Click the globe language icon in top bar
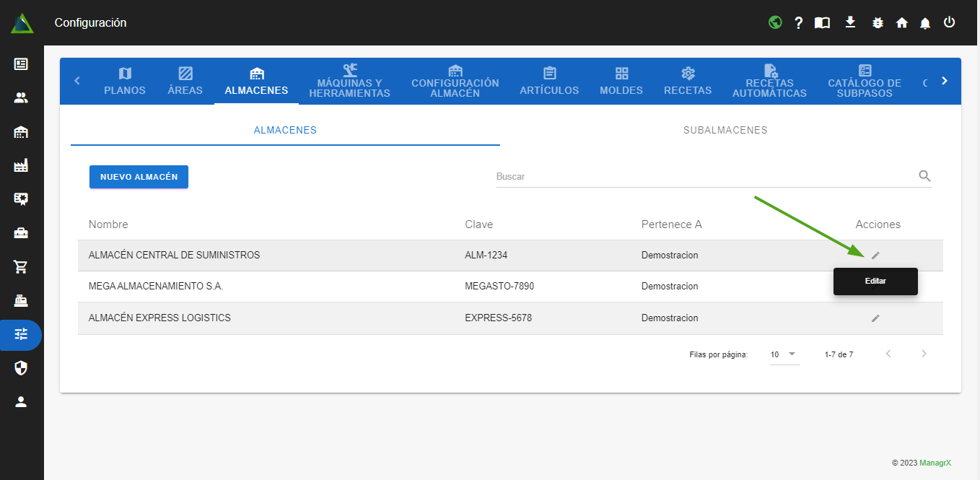Screen dimensions: 980x480 775,22
